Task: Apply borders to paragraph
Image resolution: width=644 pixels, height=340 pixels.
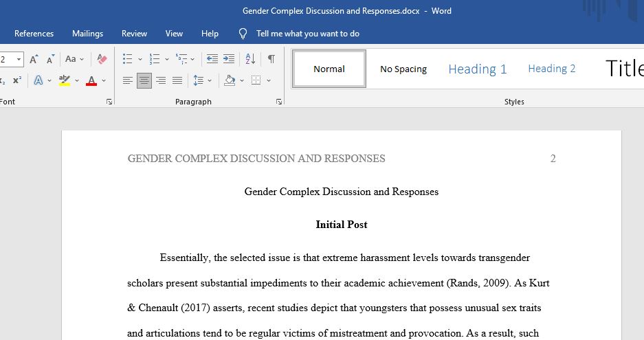Action: (x=256, y=80)
